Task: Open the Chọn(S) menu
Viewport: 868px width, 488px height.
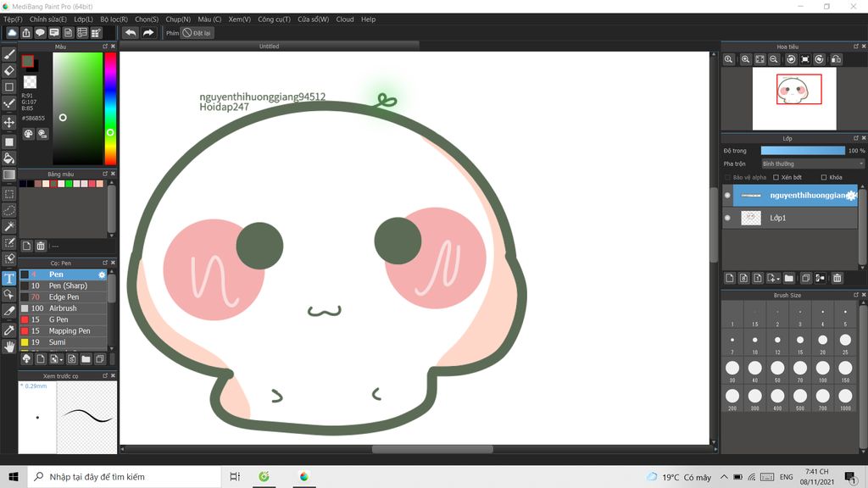Action: (147, 19)
